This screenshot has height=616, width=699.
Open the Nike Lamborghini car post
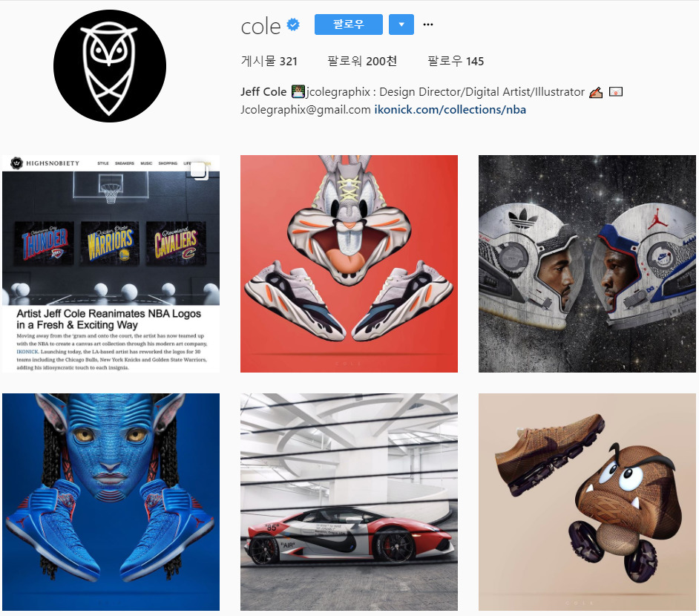(349, 502)
